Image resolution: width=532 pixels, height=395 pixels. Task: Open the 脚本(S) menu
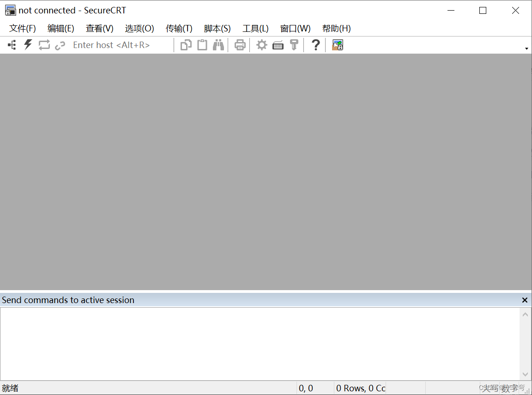[x=217, y=28]
